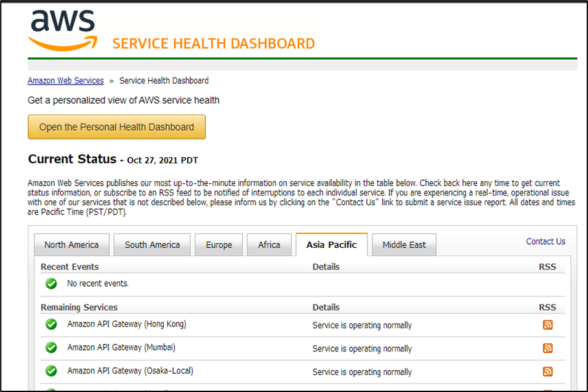588x392 pixels.
Task: Click green check icon beside Osaka-Local gateway
Action: pos(51,371)
